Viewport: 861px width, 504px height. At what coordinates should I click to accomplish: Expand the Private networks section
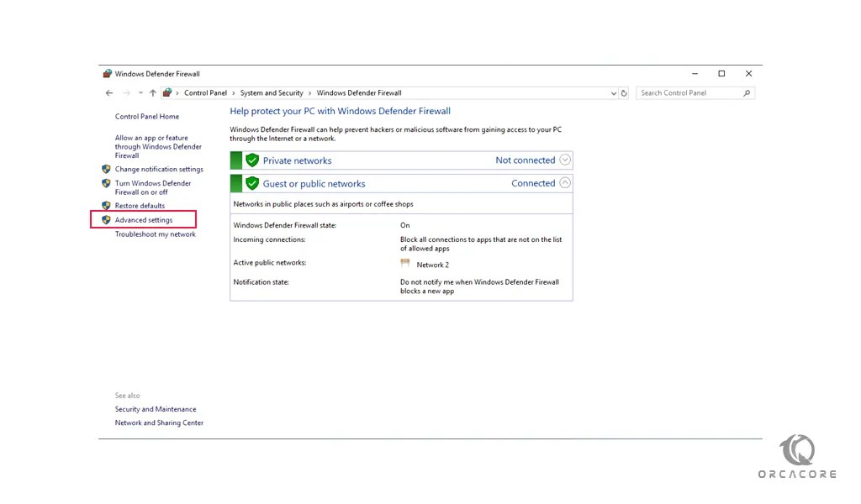click(x=564, y=160)
